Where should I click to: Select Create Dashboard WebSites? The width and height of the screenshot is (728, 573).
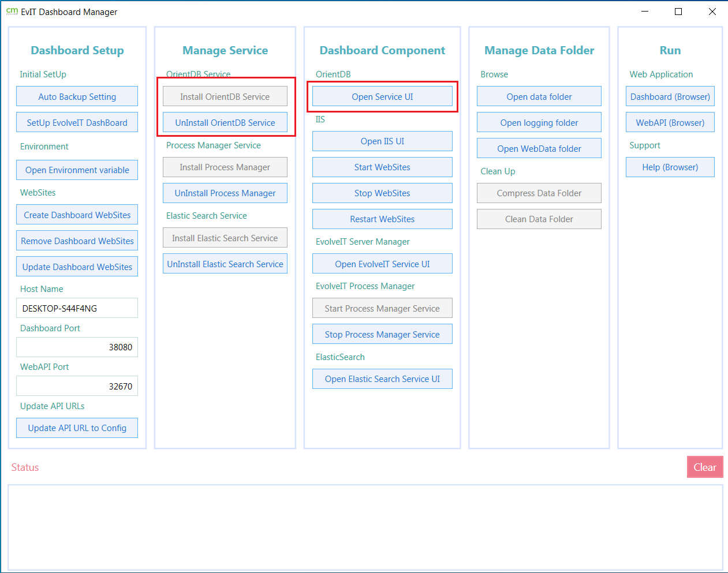click(77, 215)
